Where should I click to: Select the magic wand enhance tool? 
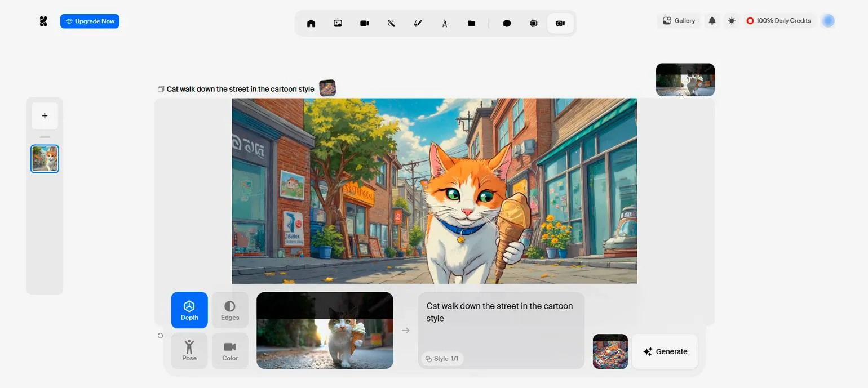coord(391,23)
